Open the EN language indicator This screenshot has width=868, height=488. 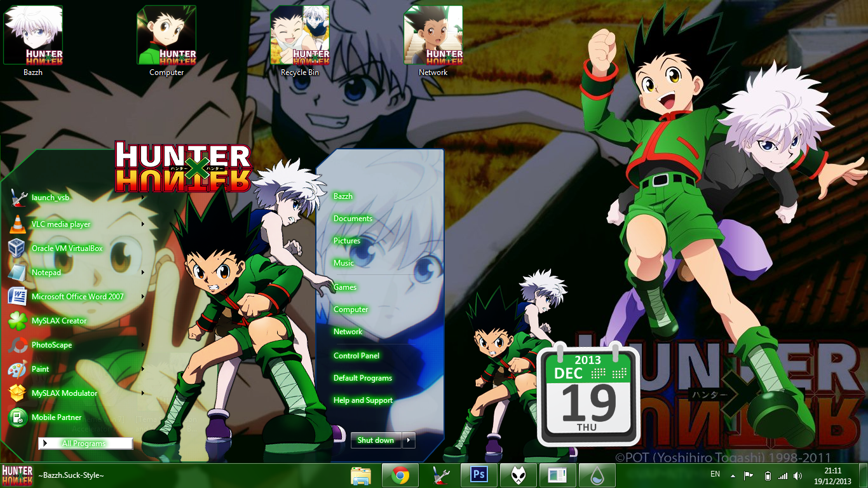pyautogui.click(x=715, y=474)
